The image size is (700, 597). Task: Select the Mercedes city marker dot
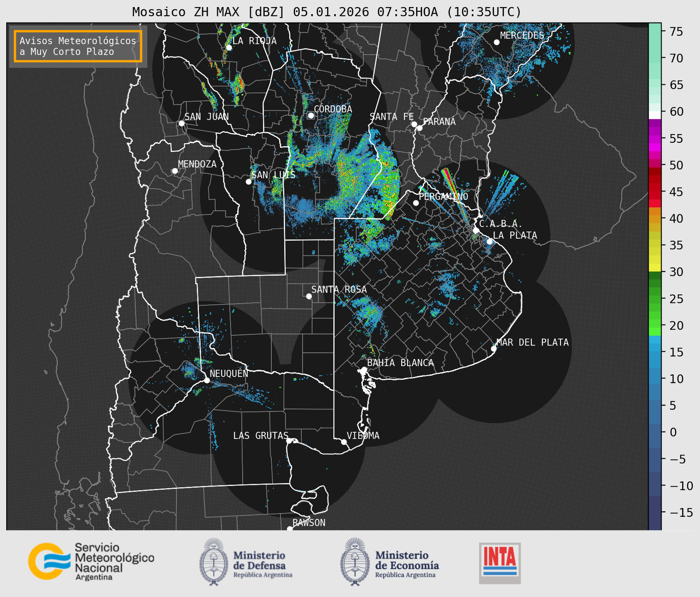(x=496, y=42)
